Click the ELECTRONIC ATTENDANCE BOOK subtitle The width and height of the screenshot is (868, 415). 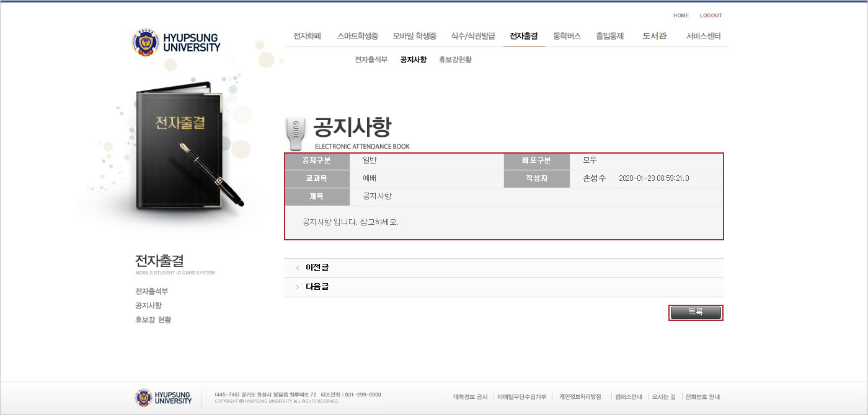point(362,147)
